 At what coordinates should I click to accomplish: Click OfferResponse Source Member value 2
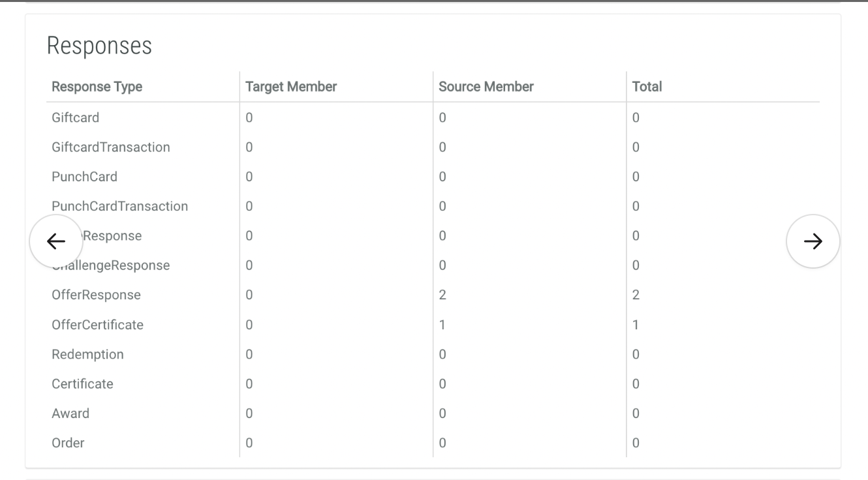(x=442, y=295)
